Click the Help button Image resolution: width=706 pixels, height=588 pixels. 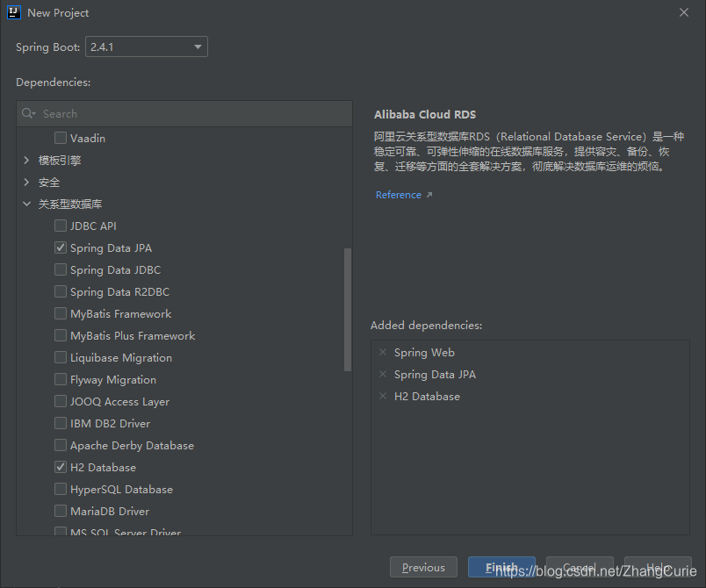coord(658,567)
